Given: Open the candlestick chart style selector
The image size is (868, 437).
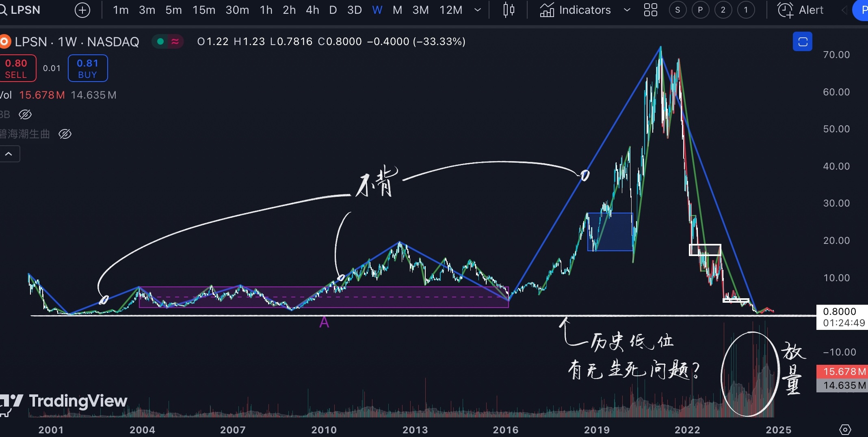Looking at the screenshot, I should [509, 10].
